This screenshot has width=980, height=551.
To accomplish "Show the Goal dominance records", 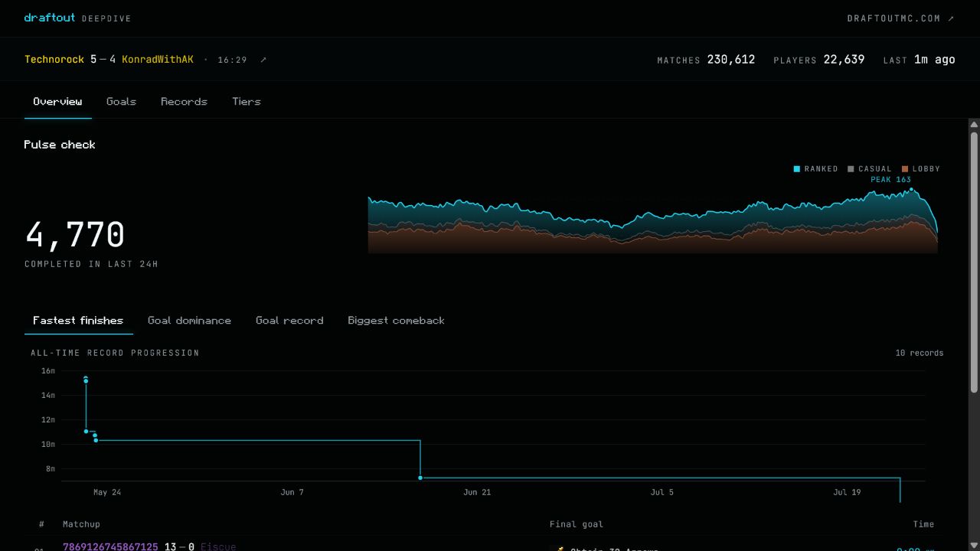I will [x=189, y=321].
